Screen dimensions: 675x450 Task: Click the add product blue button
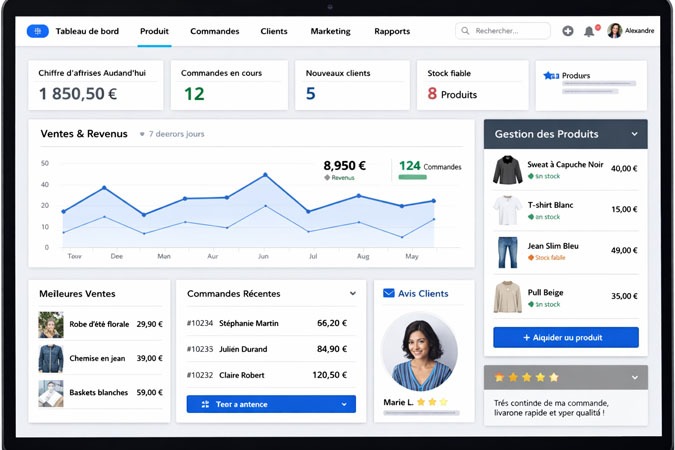click(565, 337)
